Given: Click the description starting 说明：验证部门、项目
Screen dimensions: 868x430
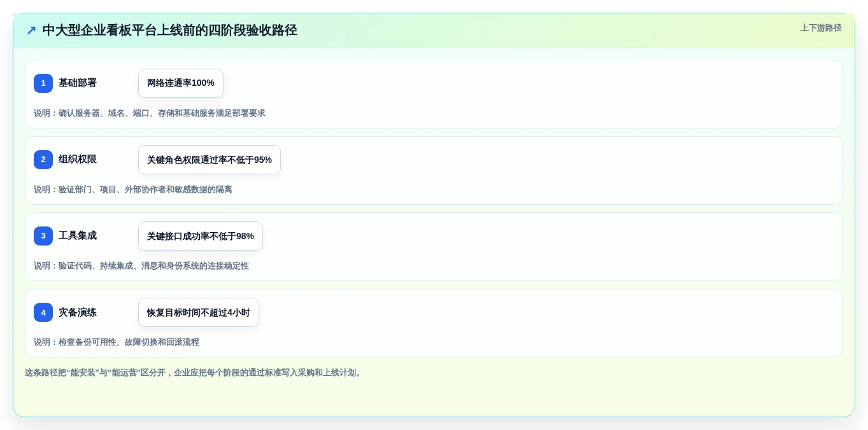Looking at the screenshot, I should point(133,190).
